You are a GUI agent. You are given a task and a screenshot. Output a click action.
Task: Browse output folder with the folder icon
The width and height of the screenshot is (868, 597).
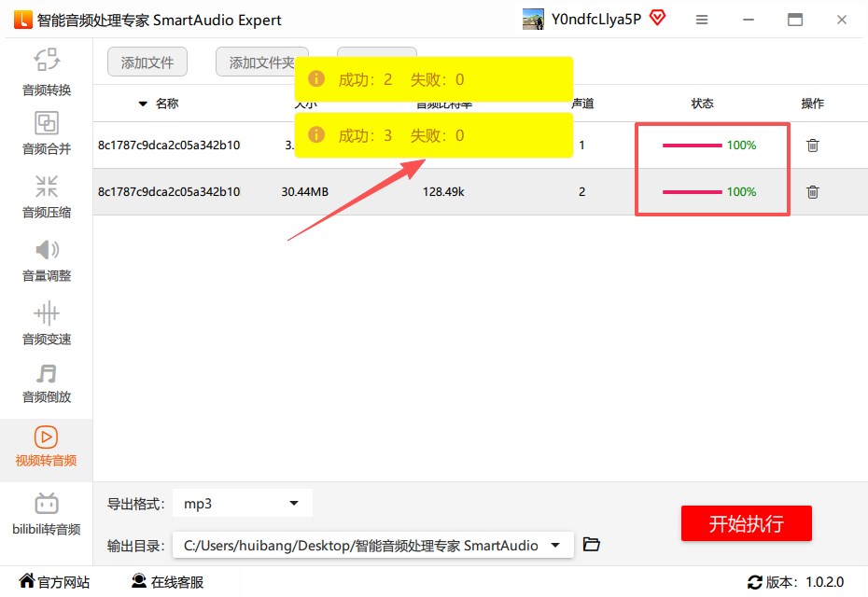tap(591, 545)
